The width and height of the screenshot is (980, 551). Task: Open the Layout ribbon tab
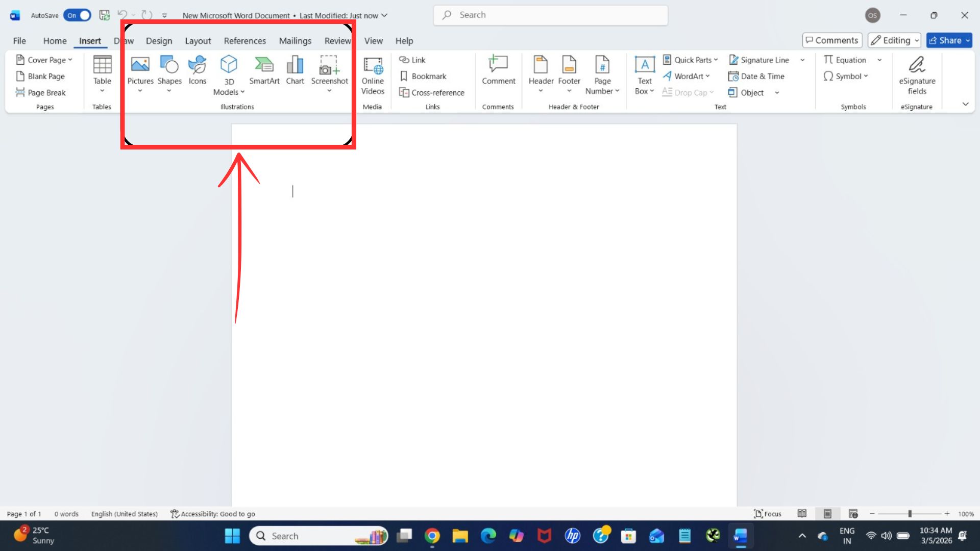pos(198,41)
